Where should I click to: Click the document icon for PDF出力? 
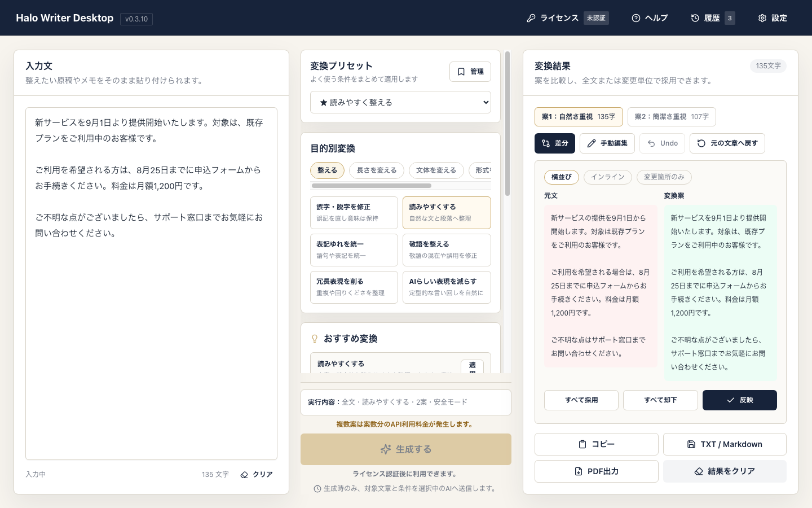pos(579,471)
